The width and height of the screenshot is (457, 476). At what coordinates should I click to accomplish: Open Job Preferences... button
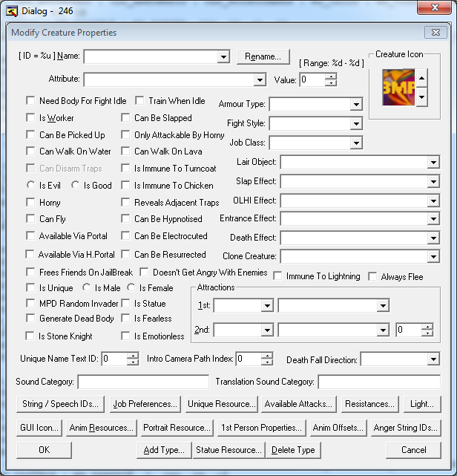145,404
